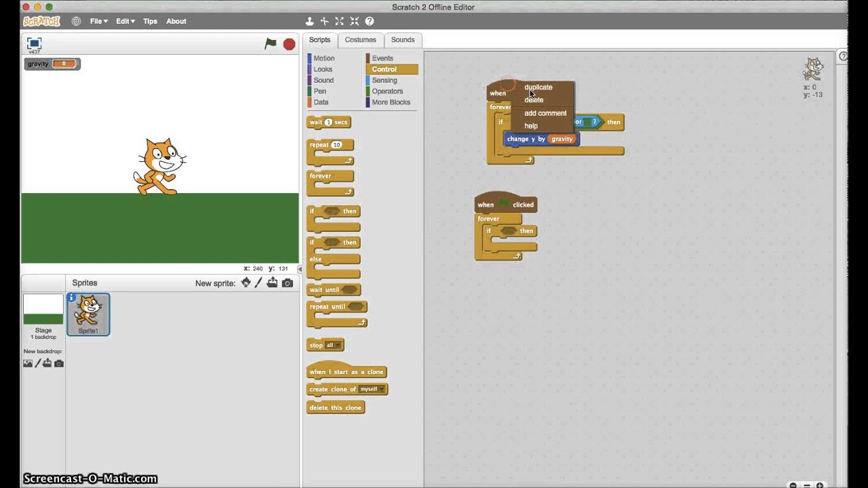868x488 pixels.
Task: Open the language globe menu
Action: pos(76,21)
